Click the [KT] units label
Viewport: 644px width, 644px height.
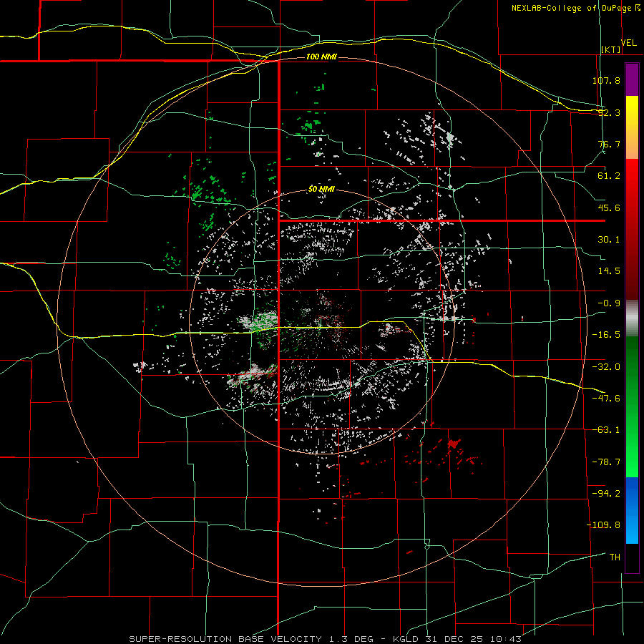(611, 49)
